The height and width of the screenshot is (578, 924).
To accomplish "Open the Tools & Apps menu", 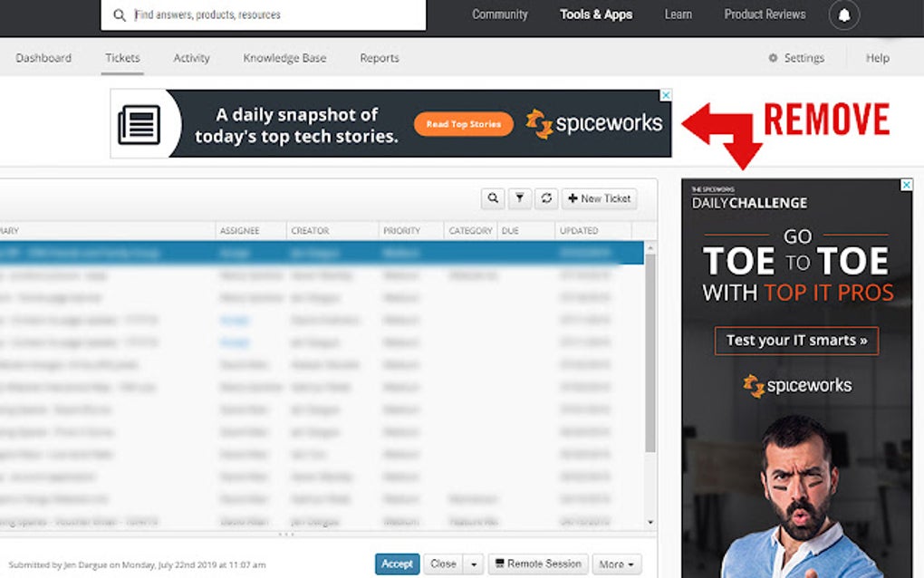I will coord(595,14).
